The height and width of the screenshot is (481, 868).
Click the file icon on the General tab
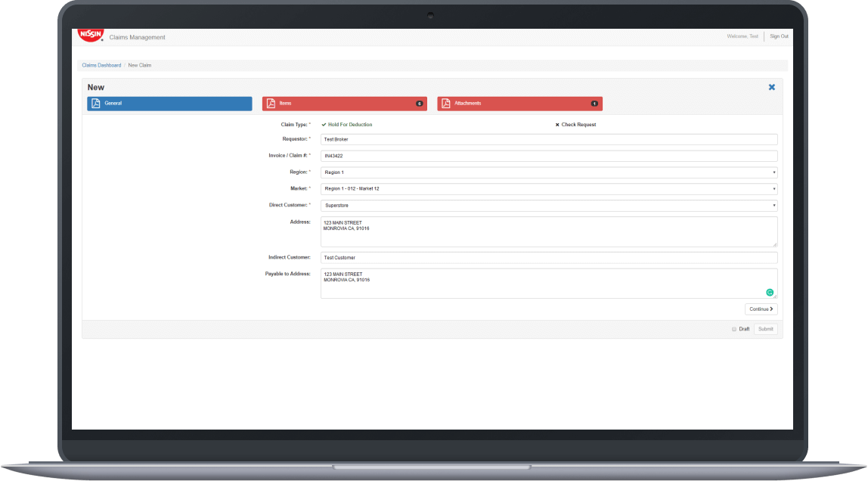(95, 103)
